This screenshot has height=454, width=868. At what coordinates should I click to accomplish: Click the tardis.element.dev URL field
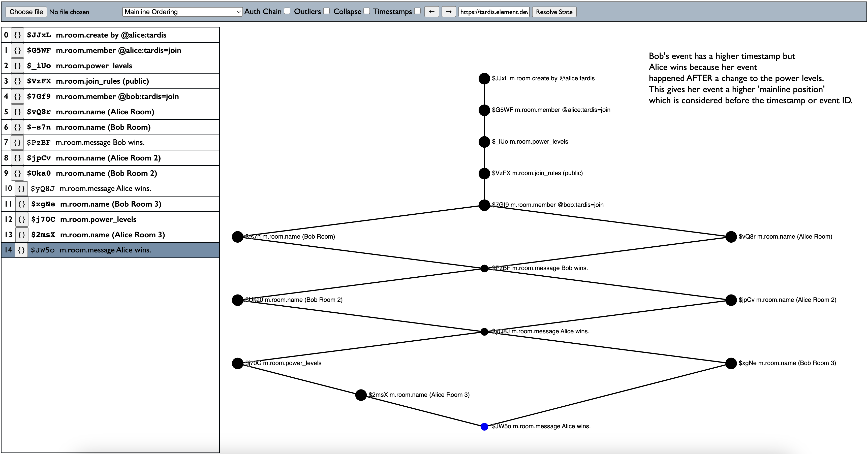pyautogui.click(x=494, y=12)
